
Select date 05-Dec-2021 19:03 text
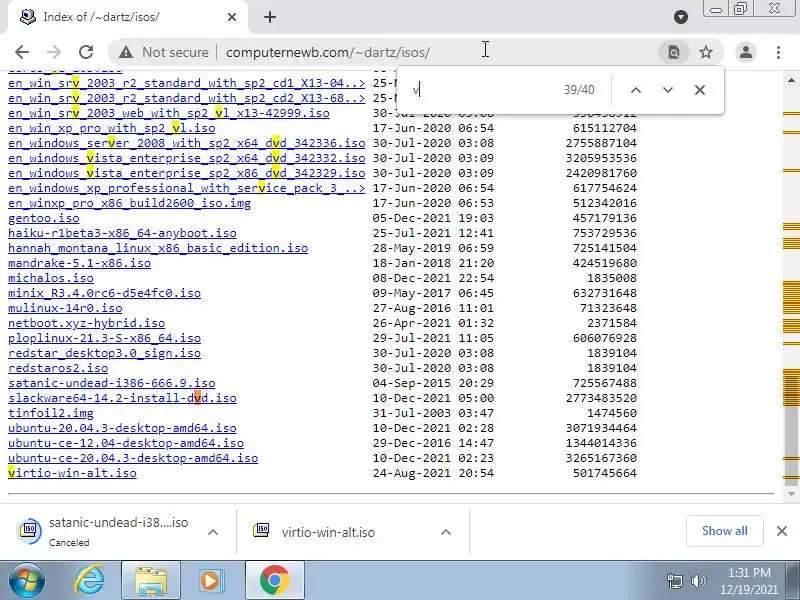pos(433,218)
